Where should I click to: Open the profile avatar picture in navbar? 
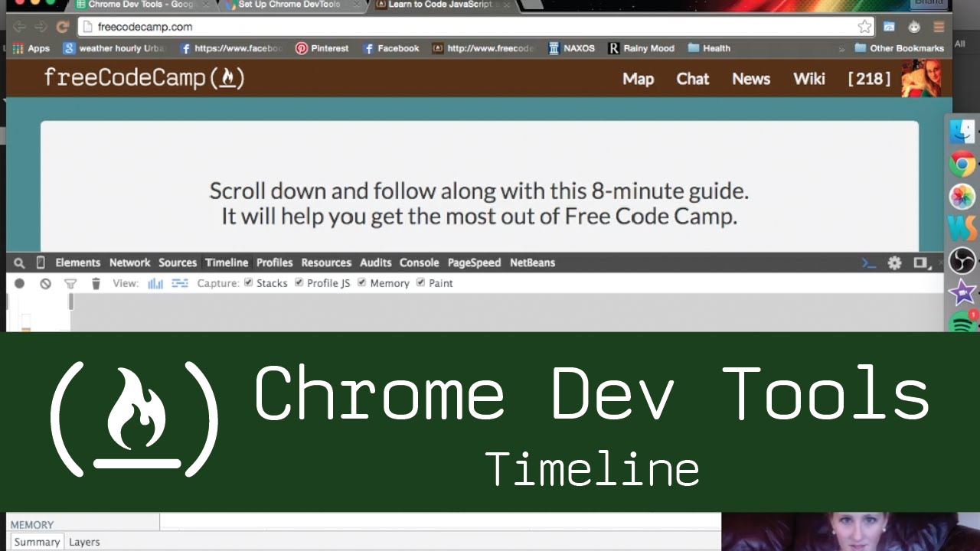pyautogui.click(x=921, y=78)
